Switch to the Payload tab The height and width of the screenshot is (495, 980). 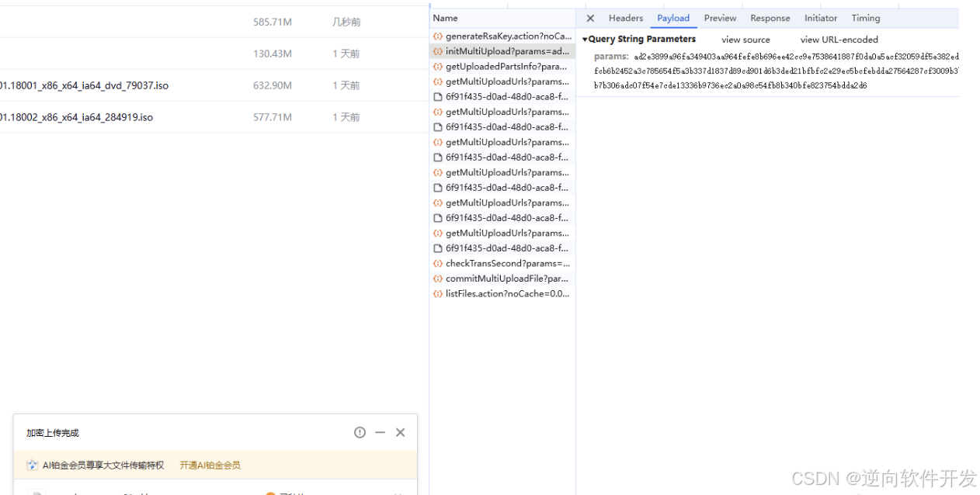click(673, 18)
